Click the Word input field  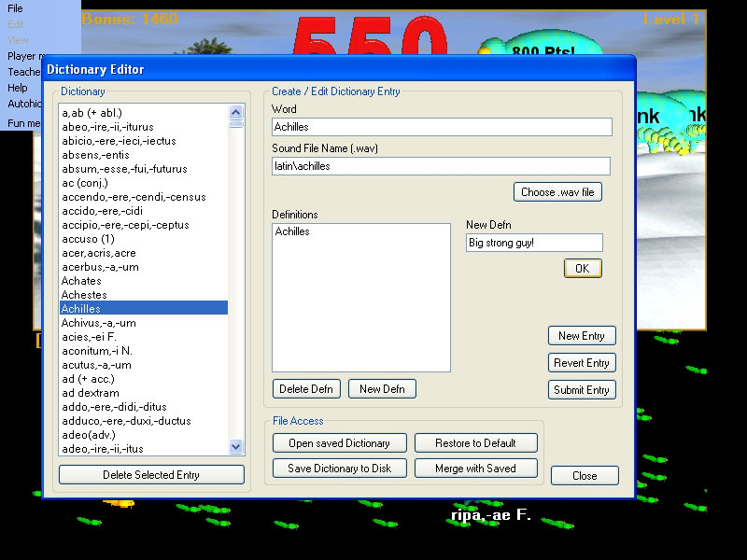tap(441, 126)
